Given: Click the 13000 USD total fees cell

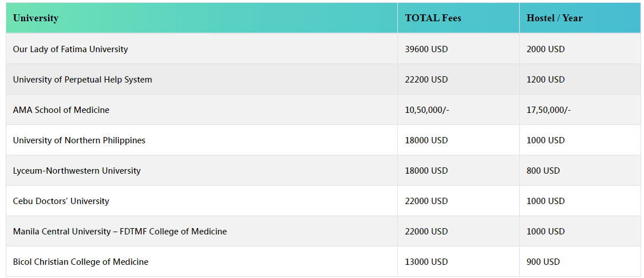Looking at the screenshot, I should [426, 262].
